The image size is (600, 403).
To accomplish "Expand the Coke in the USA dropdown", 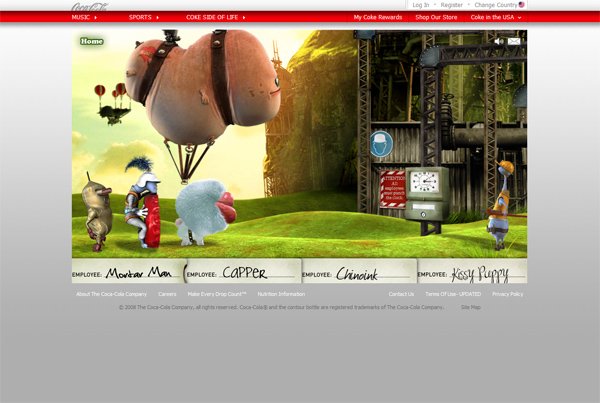I will 496,17.
